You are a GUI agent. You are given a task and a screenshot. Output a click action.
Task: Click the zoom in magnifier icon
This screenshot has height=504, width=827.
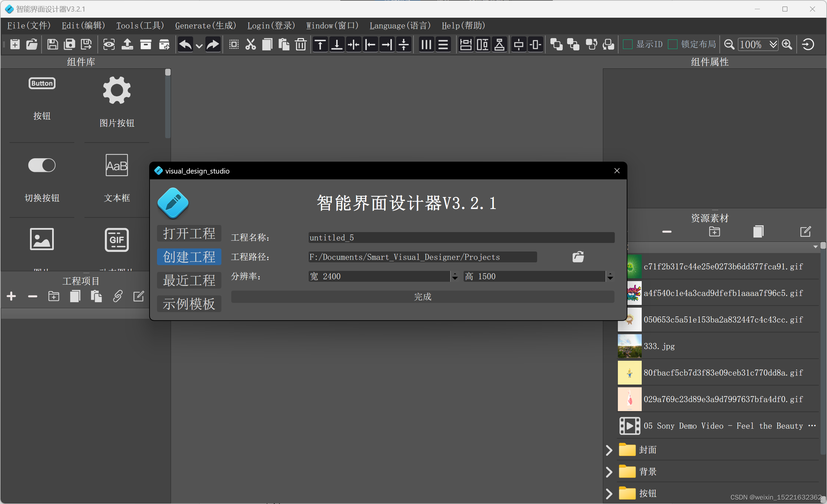tap(787, 45)
